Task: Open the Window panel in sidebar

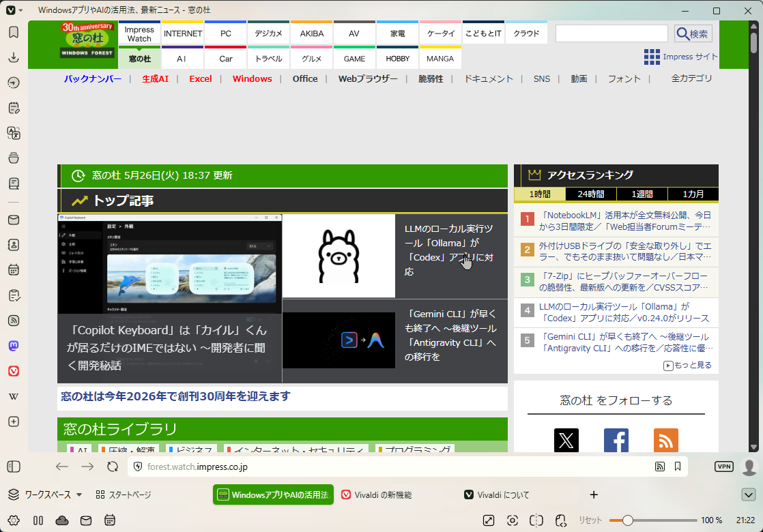Action: [14, 158]
